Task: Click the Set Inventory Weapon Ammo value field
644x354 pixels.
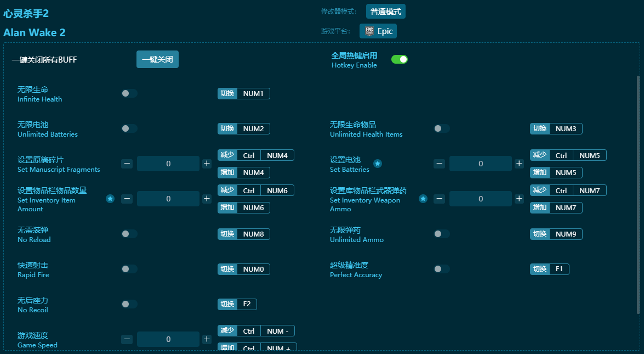Action: click(481, 199)
